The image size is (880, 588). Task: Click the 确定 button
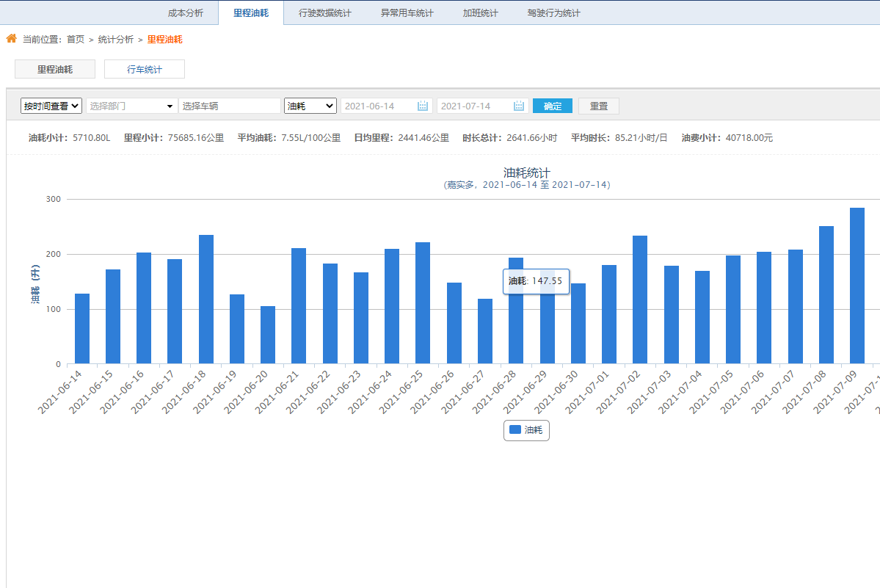(x=552, y=106)
